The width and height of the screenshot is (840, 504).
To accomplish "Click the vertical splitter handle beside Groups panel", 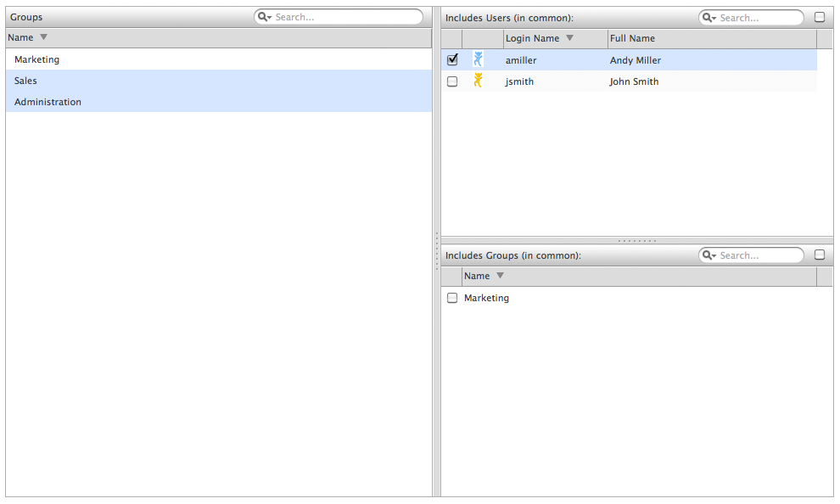I will (436, 251).
